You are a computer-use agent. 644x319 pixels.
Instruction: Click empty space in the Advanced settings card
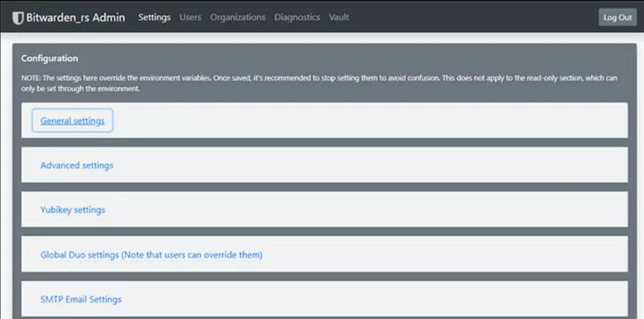pyautogui.click(x=370, y=165)
